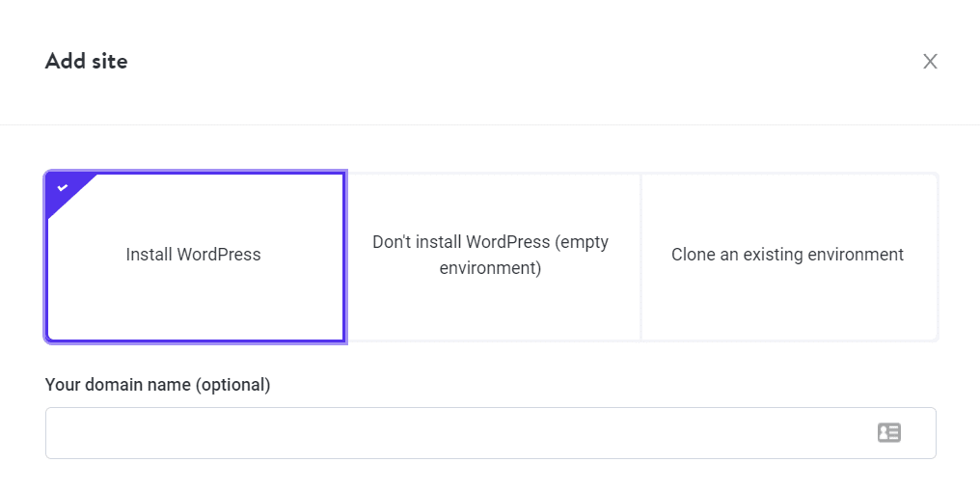Screen dimensions: 980x490
Task: Click the contact card icon in domain field
Action: [x=888, y=433]
